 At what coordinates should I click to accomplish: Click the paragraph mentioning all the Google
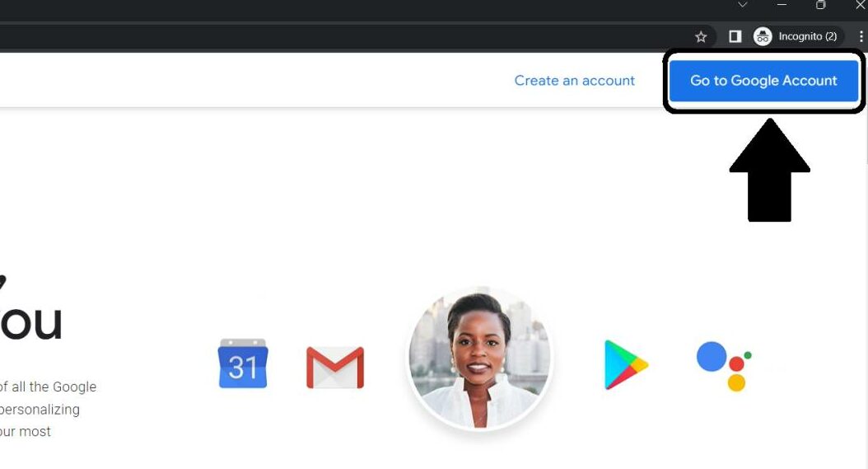tap(48, 409)
